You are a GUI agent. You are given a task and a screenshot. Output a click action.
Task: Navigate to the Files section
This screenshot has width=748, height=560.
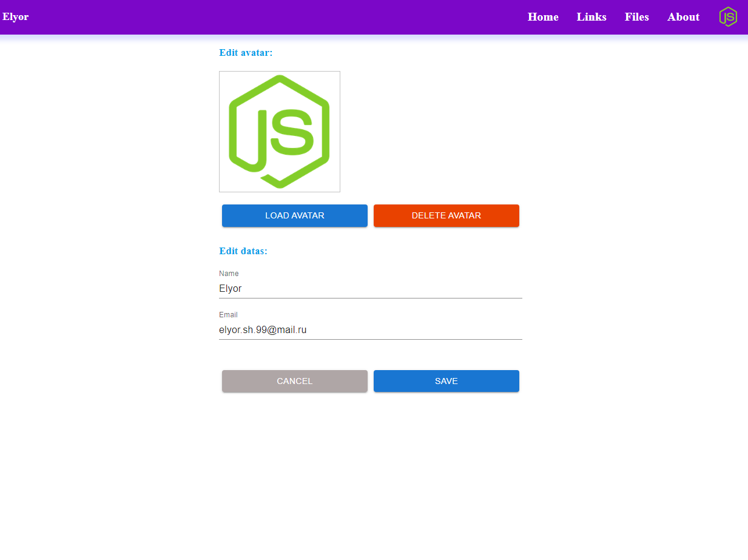pyautogui.click(x=637, y=17)
